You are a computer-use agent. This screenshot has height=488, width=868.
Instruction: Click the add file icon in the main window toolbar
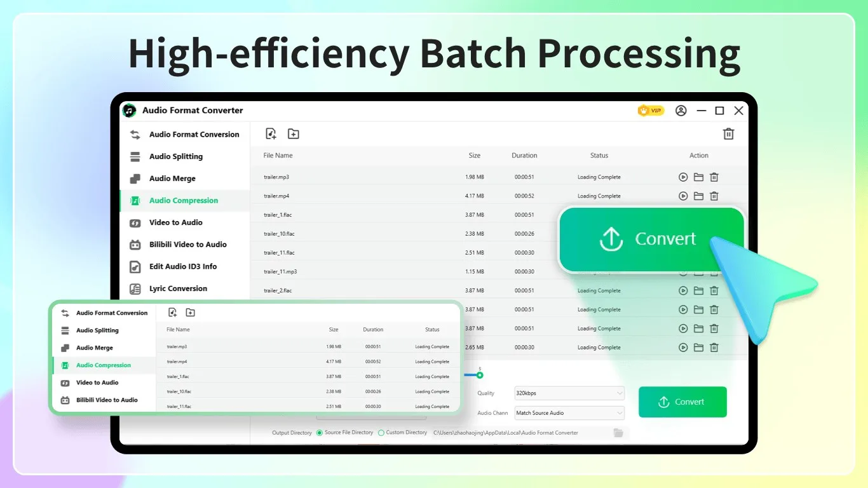click(271, 133)
